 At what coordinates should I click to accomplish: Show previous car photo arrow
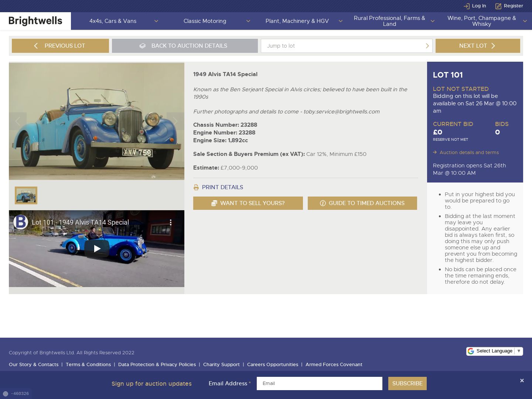[18, 121]
